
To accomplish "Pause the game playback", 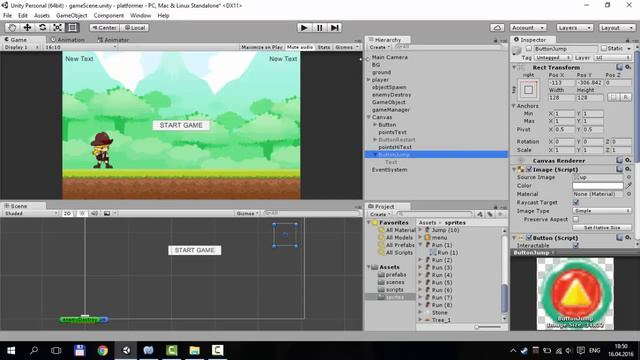I will [x=319, y=27].
